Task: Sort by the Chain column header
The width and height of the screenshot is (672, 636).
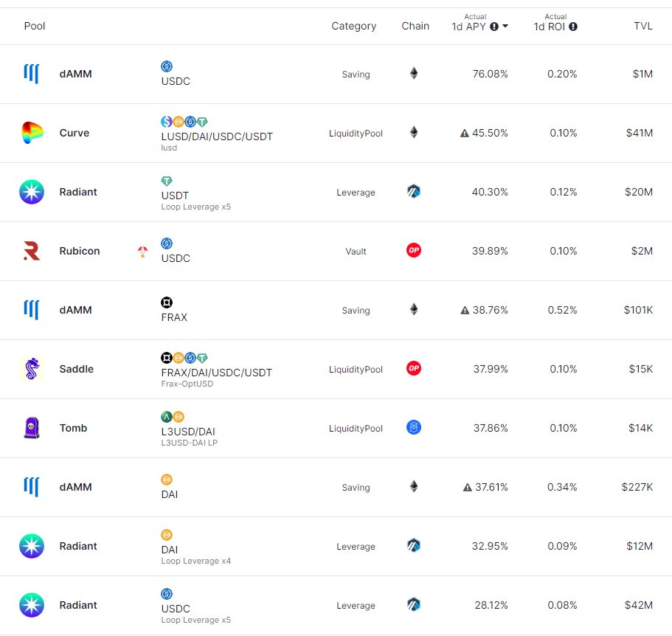Action: (x=415, y=26)
